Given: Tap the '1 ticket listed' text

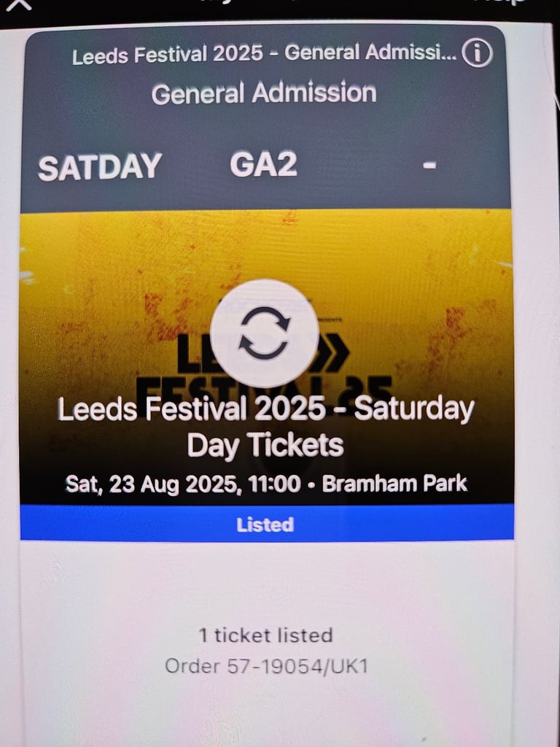Looking at the screenshot, I should pyautogui.click(x=265, y=635).
